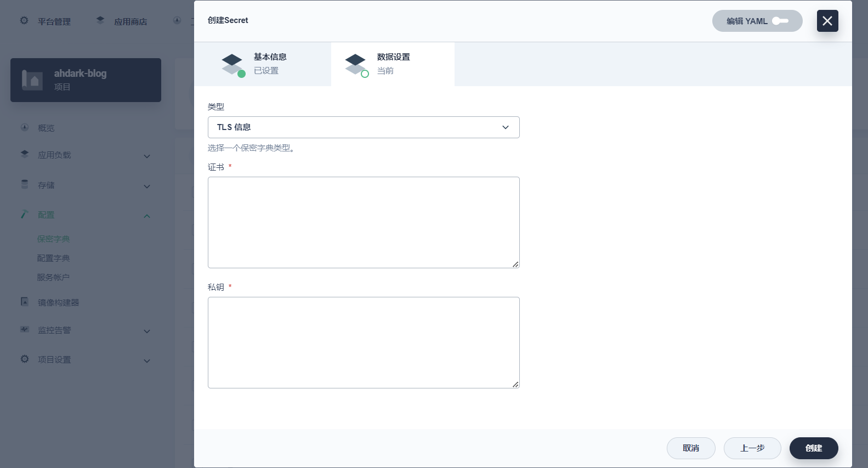868x468 pixels.
Task: Click the 概览 dashboard icon
Action: point(25,127)
